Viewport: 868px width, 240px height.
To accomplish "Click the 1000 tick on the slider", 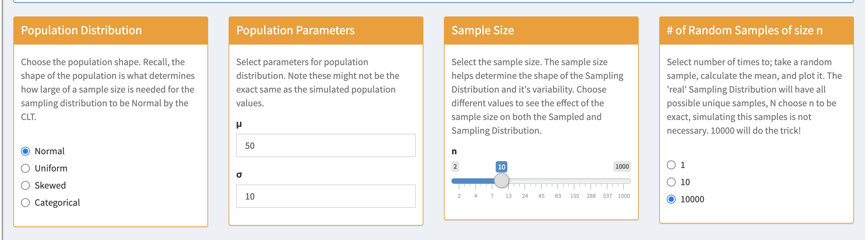I will tap(624, 196).
